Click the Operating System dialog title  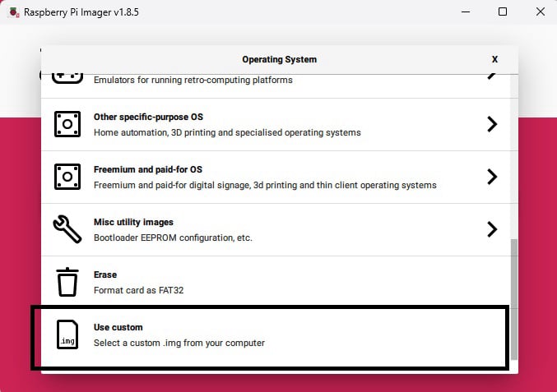coord(279,59)
